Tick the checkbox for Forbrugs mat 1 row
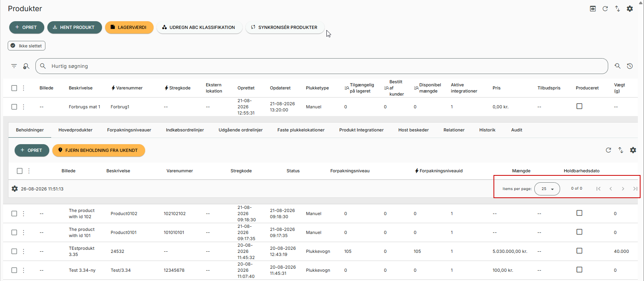Screen dimensions: 644x281 pyautogui.click(x=14, y=107)
